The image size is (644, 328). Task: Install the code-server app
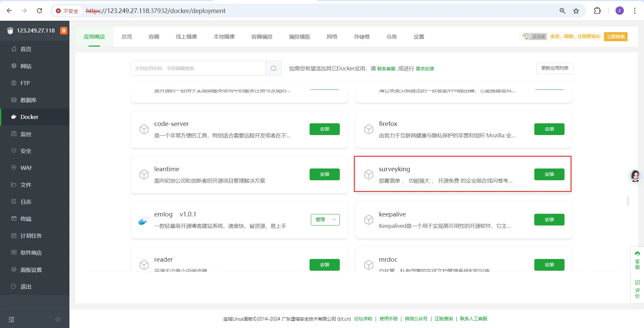point(325,129)
